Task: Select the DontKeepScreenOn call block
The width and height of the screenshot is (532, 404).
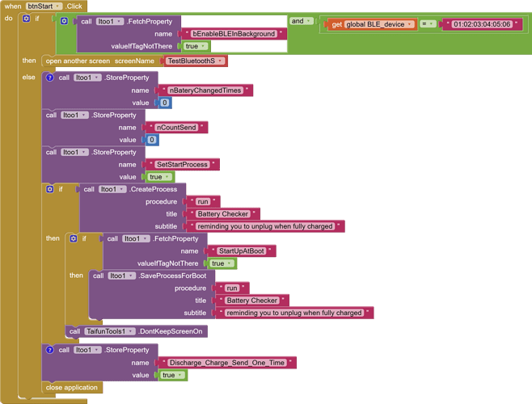Action: pos(136,331)
